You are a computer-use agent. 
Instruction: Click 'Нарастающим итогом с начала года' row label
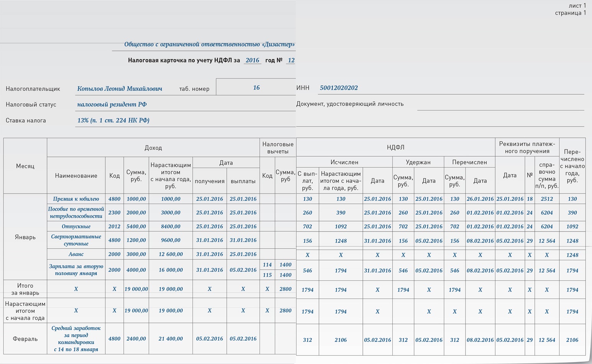25,310
